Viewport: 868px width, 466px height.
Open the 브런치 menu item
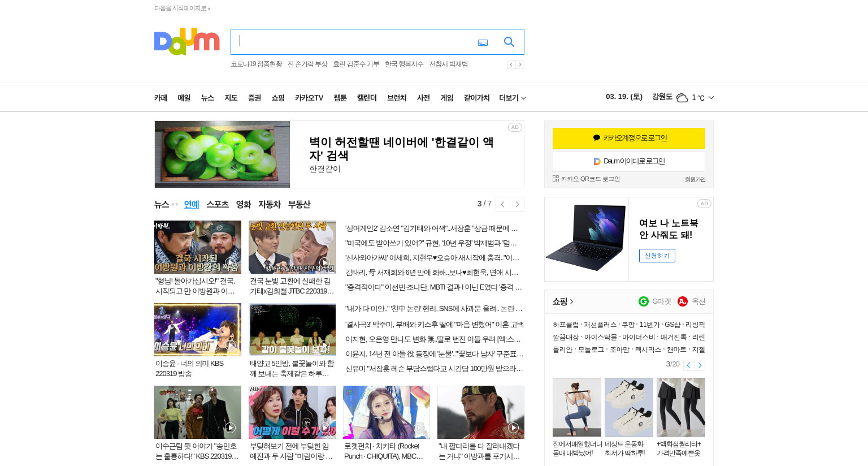coord(397,98)
